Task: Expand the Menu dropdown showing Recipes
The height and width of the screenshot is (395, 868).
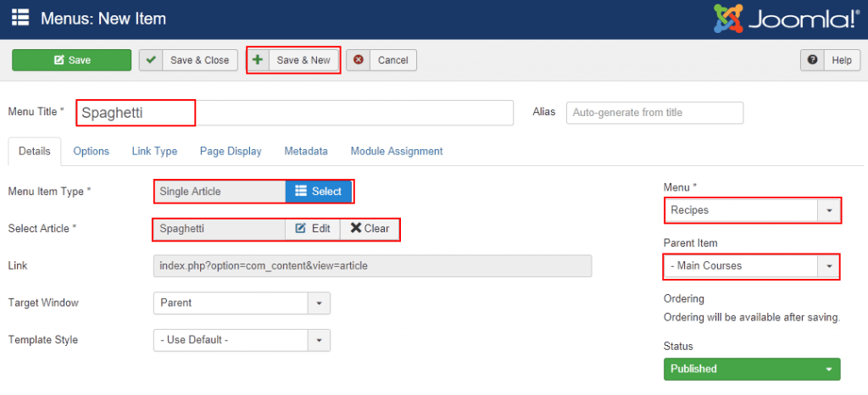Action: pyautogui.click(x=752, y=210)
